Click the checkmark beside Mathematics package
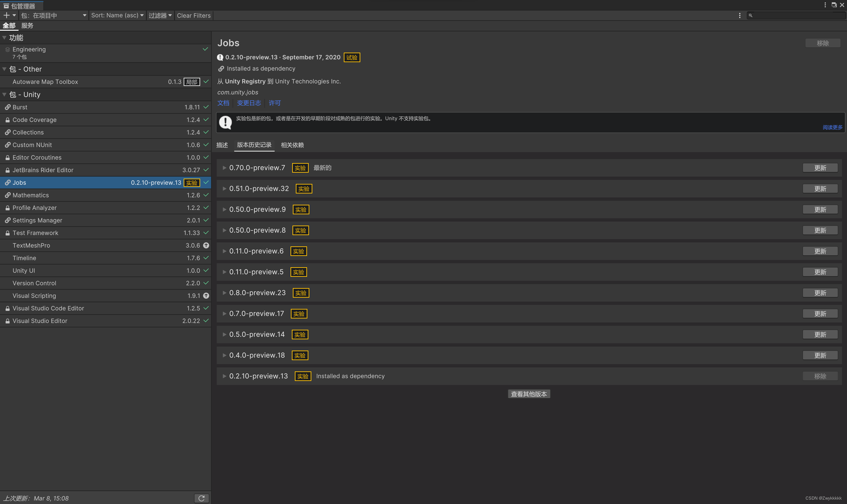Viewport: 847px width, 504px height. click(x=205, y=195)
